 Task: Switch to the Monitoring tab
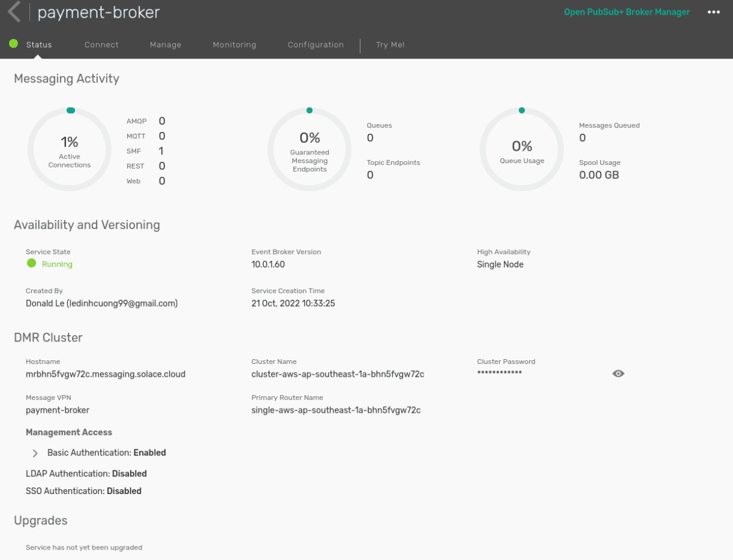(x=234, y=45)
